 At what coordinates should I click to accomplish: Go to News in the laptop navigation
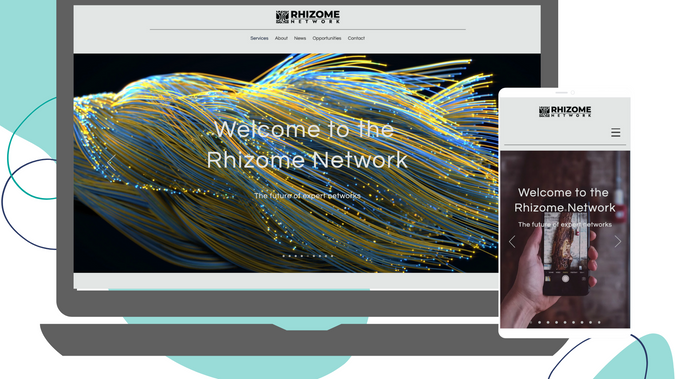click(x=300, y=38)
